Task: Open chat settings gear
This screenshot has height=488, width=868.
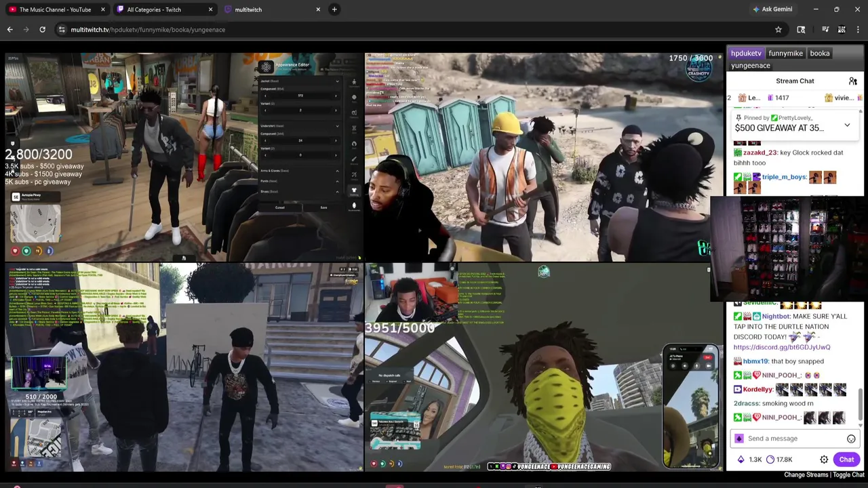Action: point(824,460)
